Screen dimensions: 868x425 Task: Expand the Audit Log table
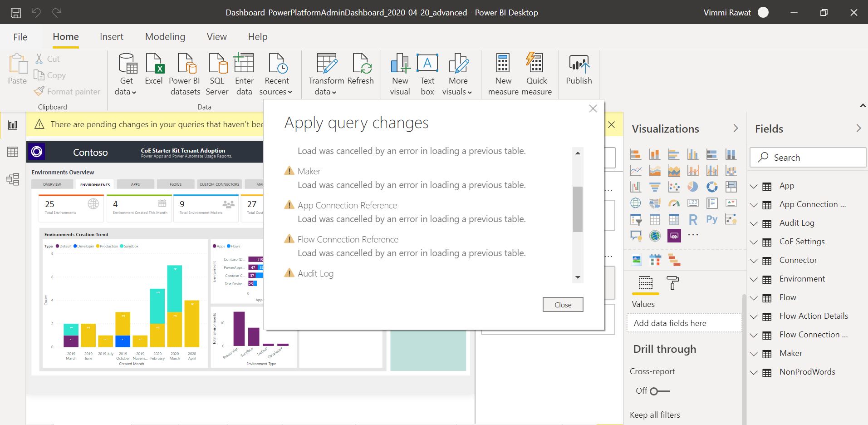coord(754,223)
